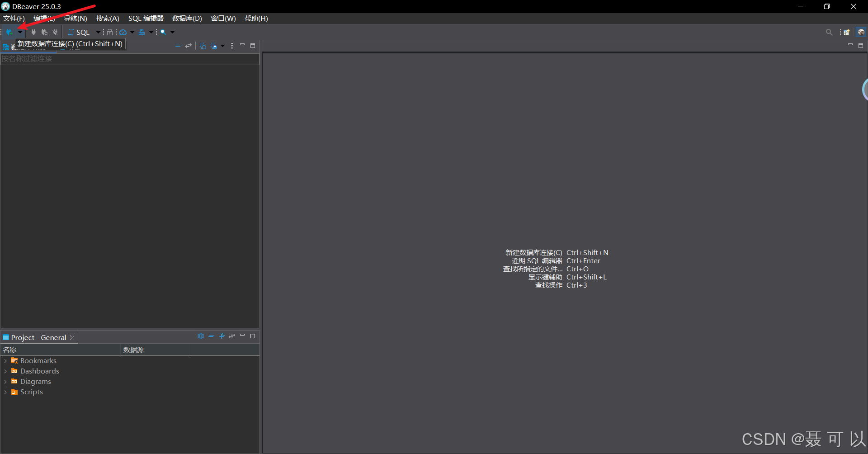This screenshot has height=454, width=868.
Task: Click the blue plus icon in Project panel
Action: pyautogui.click(x=222, y=336)
